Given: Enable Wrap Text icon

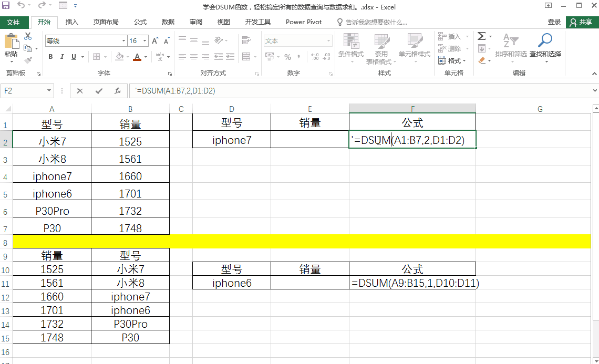Looking at the screenshot, I should pos(246,40).
